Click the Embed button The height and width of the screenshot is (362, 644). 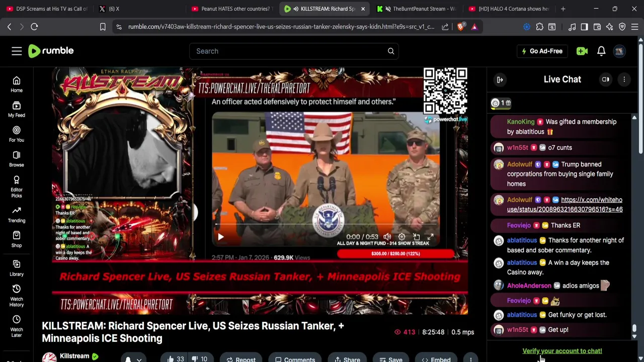[436, 359]
